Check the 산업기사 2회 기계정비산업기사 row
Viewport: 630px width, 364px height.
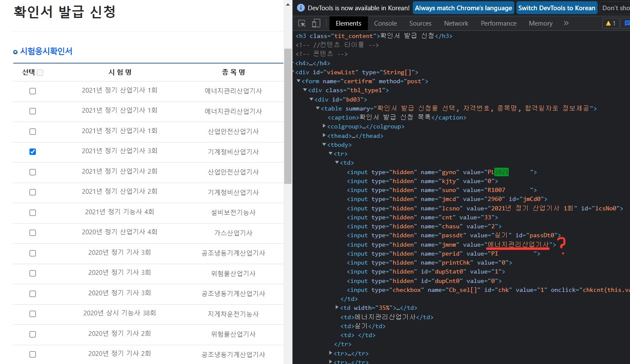pyautogui.click(x=32, y=192)
